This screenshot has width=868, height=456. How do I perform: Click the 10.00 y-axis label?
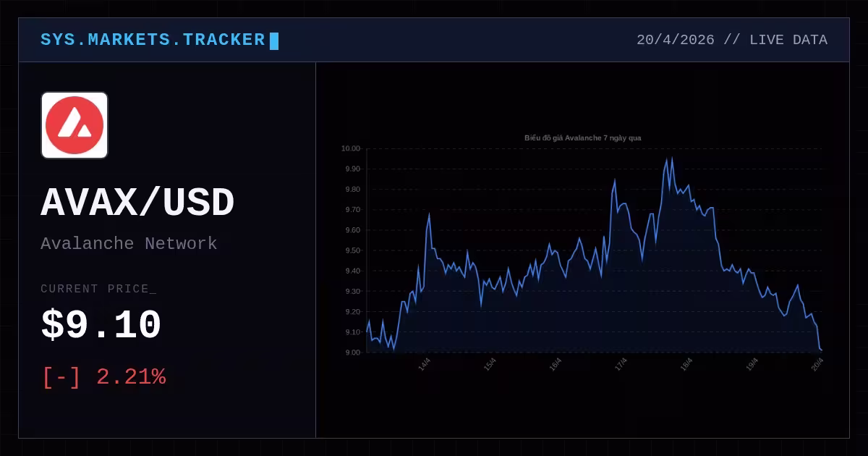click(351, 148)
